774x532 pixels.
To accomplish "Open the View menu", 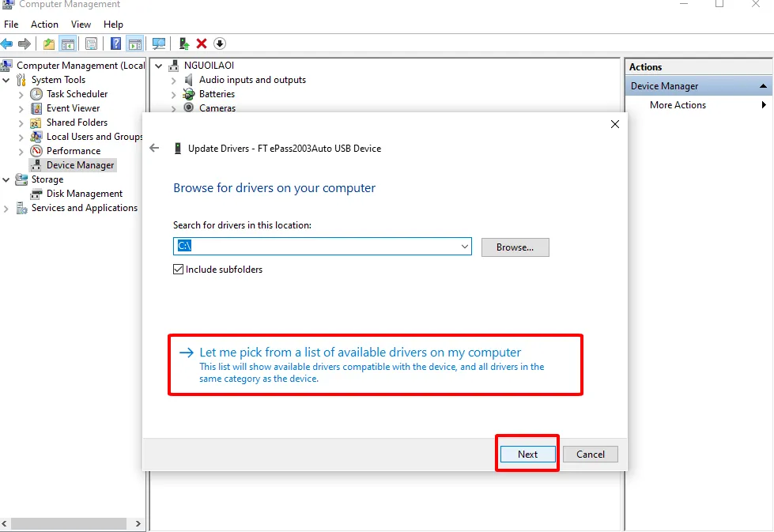I will 81,25.
